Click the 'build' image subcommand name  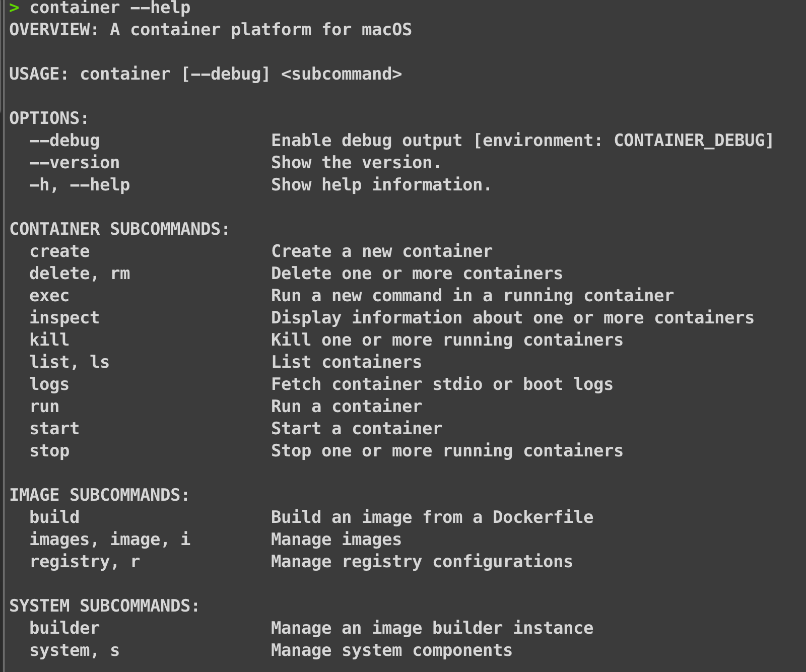54,517
